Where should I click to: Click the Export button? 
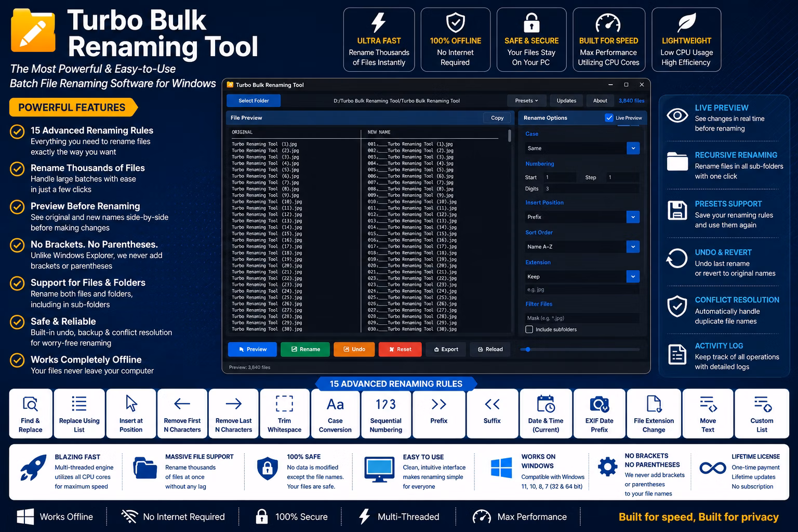point(446,349)
